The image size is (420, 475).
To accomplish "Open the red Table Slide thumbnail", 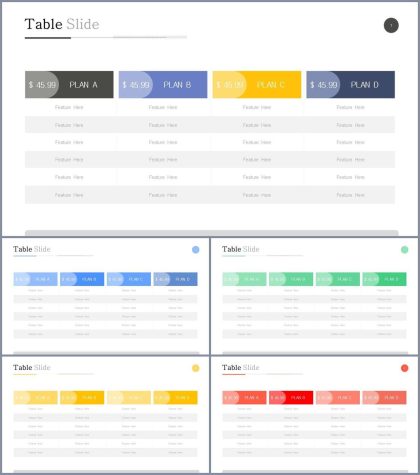I will [314, 414].
